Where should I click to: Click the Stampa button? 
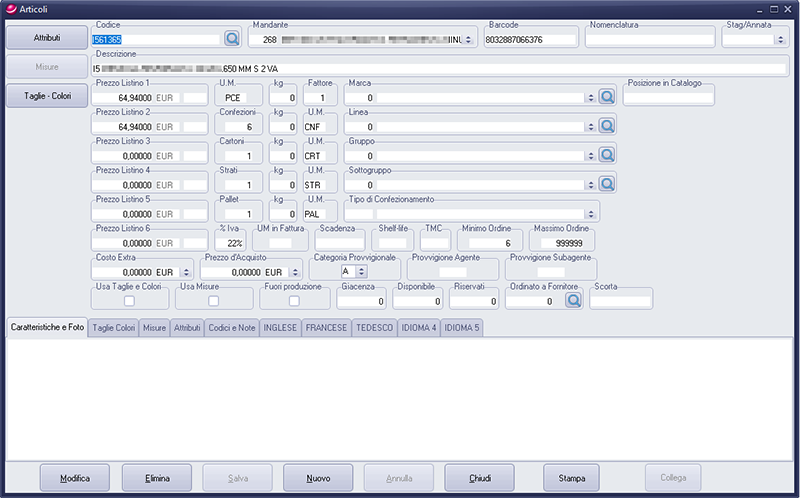click(x=572, y=479)
